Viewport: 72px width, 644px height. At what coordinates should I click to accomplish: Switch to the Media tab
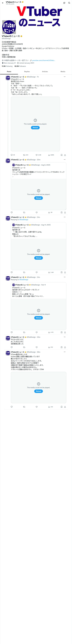(63, 71)
